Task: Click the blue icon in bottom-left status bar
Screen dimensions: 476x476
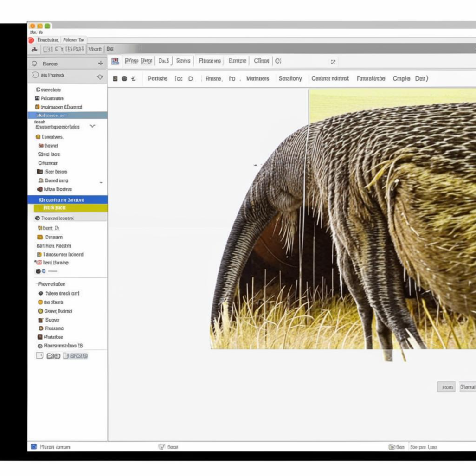Action: (x=34, y=447)
